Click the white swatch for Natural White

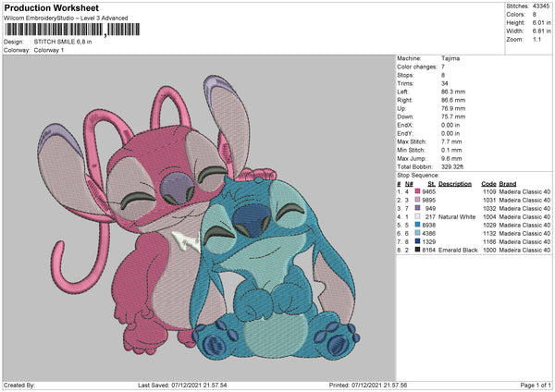point(417,217)
